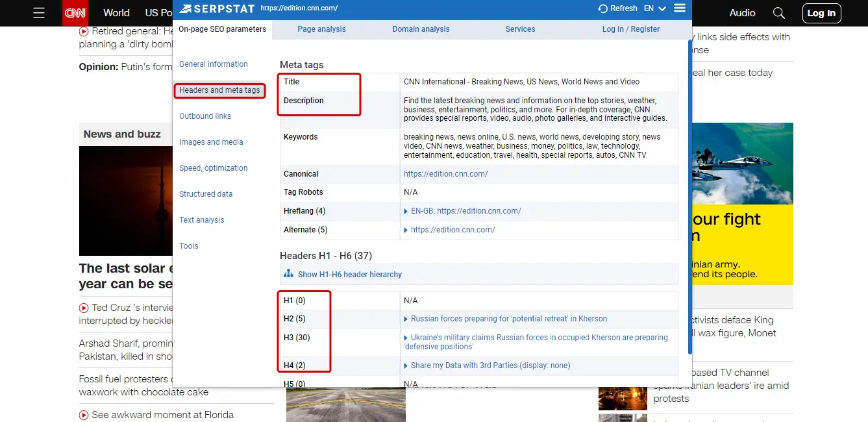Click Serpstat panel vertical scrollbar

(x=689, y=196)
